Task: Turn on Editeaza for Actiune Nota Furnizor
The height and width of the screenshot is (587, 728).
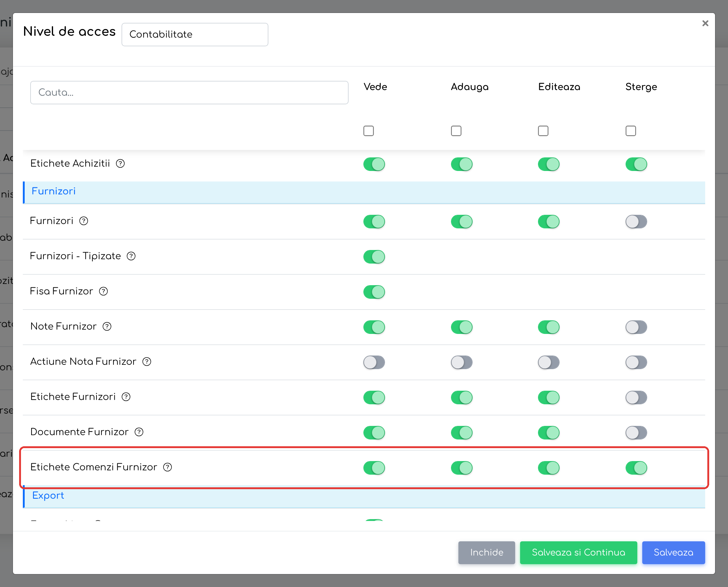Action: pyautogui.click(x=548, y=363)
